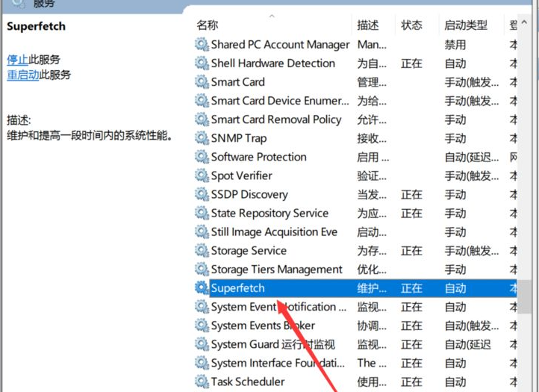Select Shell Hardware Detection service

[x=272, y=63]
